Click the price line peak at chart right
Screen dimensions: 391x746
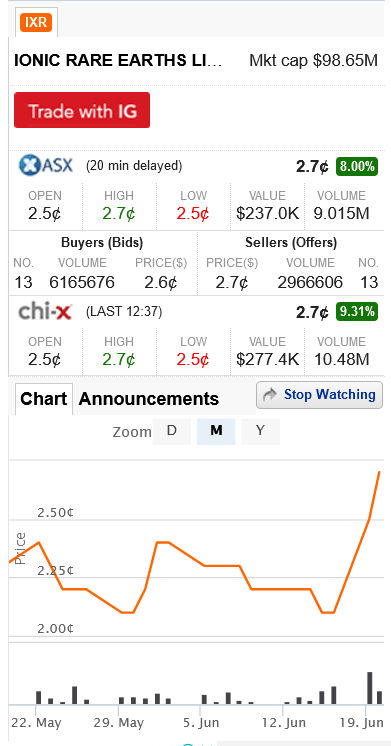tap(379, 472)
